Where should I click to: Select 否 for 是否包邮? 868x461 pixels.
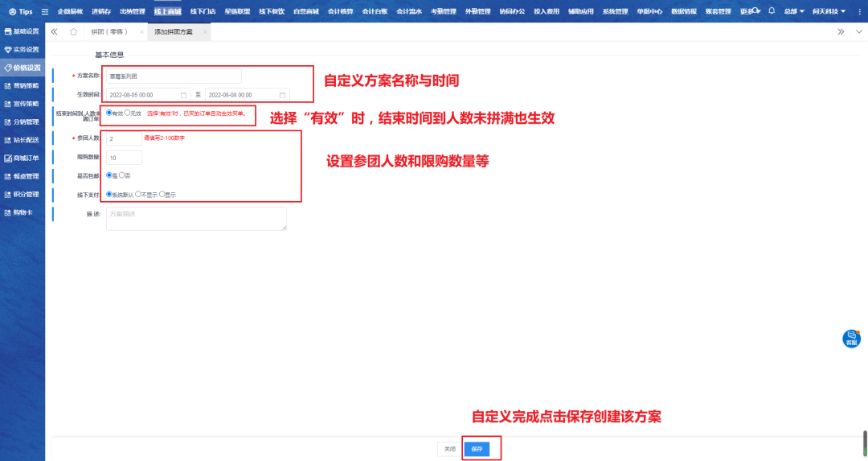tap(121, 175)
